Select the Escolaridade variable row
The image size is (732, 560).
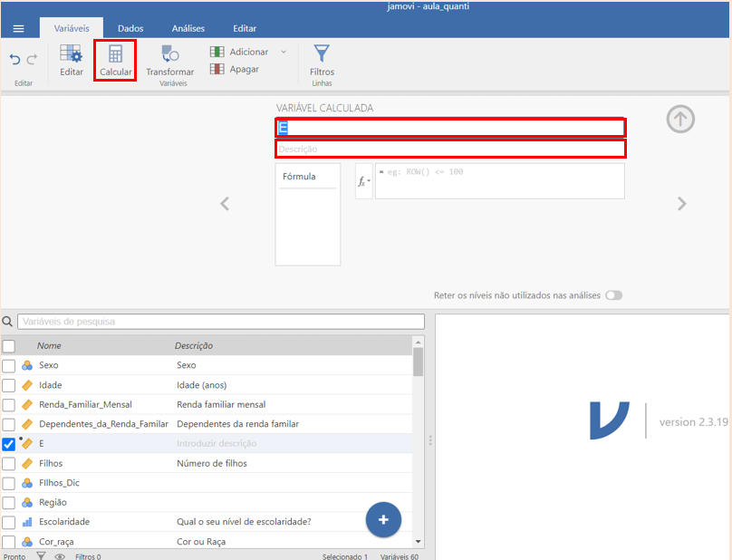coord(64,522)
